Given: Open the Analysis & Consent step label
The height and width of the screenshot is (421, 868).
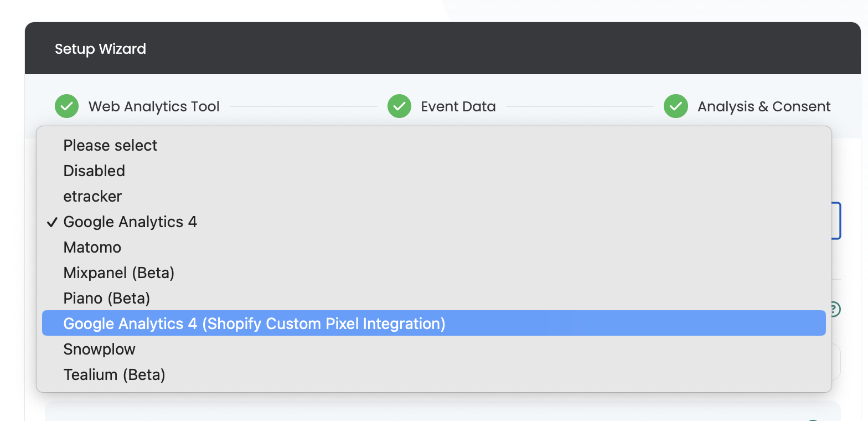Looking at the screenshot, I should click(764, 106).
